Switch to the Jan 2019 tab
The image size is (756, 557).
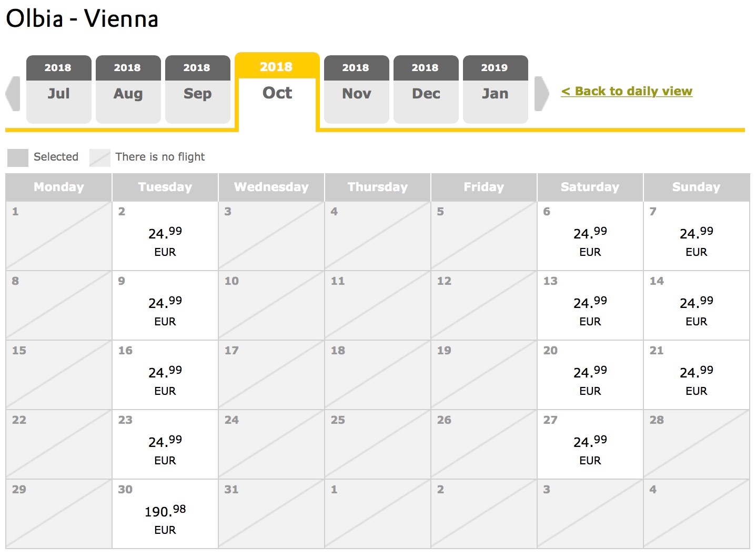[x=496, y=89]
